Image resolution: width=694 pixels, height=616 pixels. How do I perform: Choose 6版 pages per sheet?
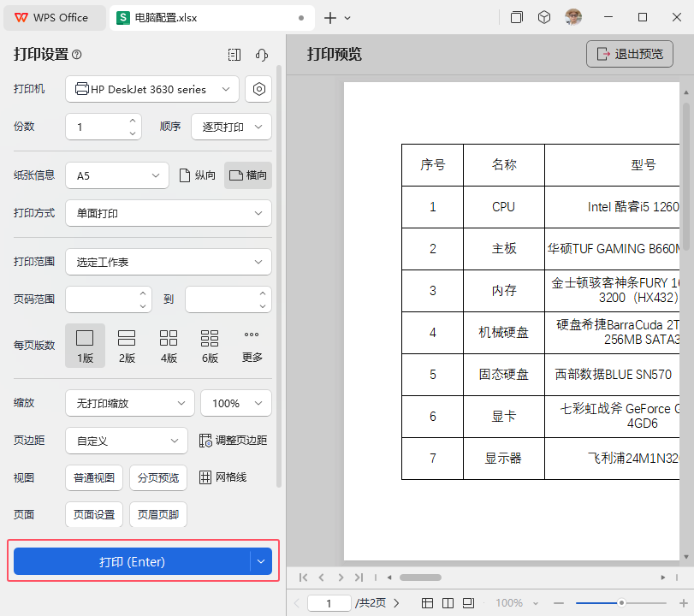click(x=210, y=346)
